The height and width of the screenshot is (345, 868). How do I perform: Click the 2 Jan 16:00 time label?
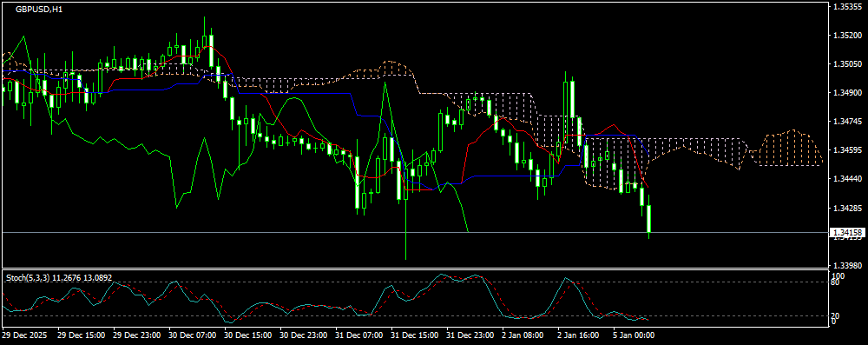(578, 335)
